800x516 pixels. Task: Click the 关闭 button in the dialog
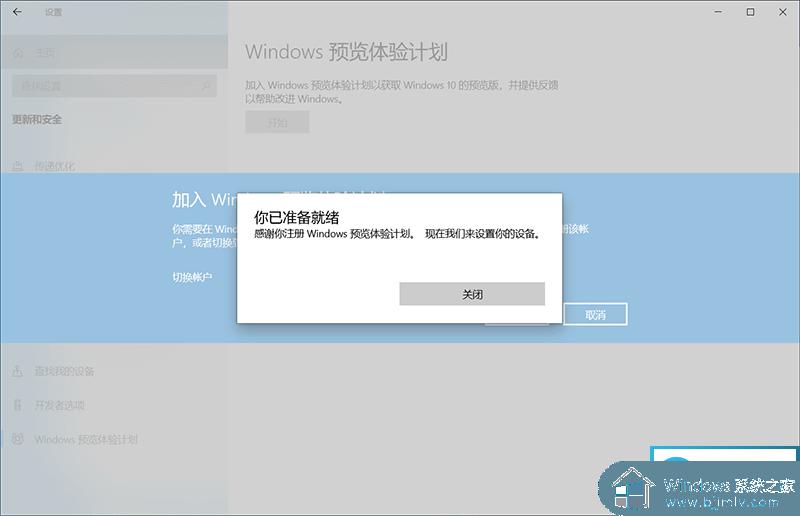(472, 294)
